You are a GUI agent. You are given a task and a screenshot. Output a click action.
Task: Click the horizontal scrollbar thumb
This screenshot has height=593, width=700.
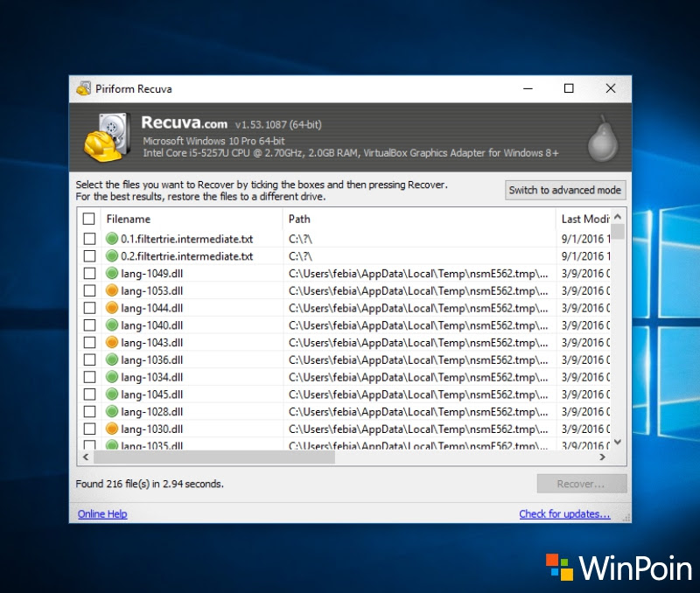point(214,457)
